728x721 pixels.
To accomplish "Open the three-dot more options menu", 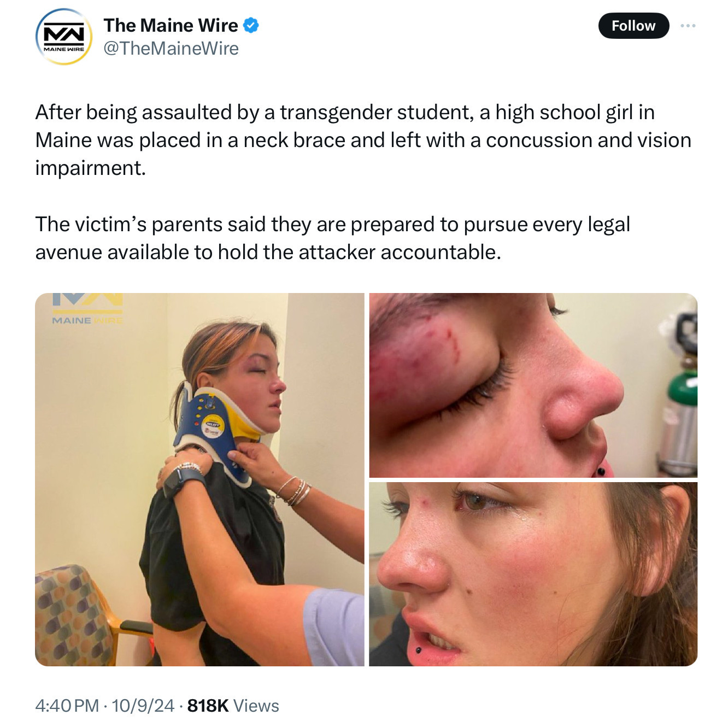I will tap(688, 26).
